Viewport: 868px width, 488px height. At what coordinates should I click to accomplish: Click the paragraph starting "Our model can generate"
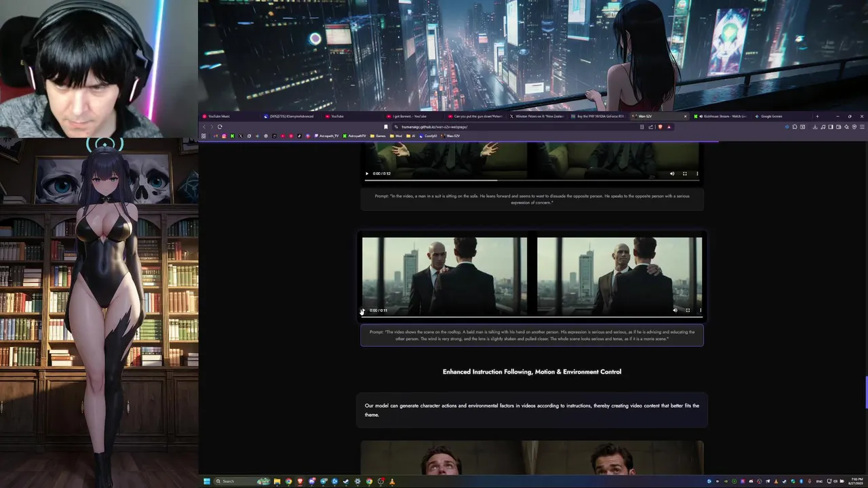532,410
